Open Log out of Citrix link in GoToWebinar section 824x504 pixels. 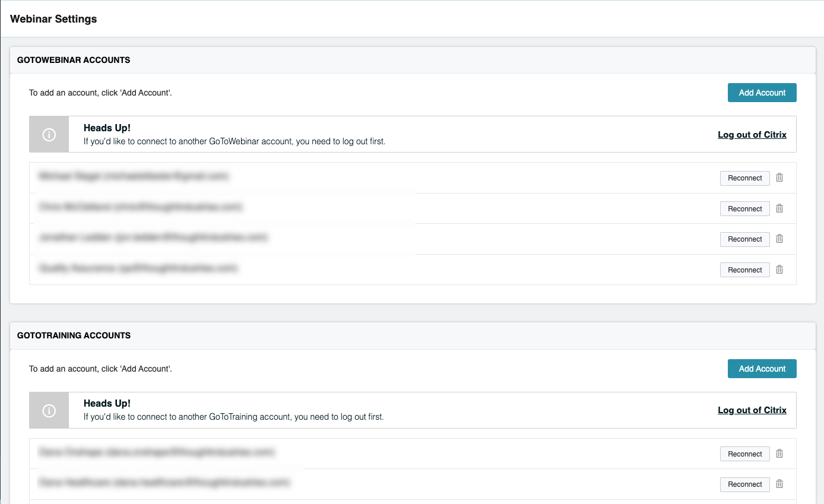tap(752, 135)
